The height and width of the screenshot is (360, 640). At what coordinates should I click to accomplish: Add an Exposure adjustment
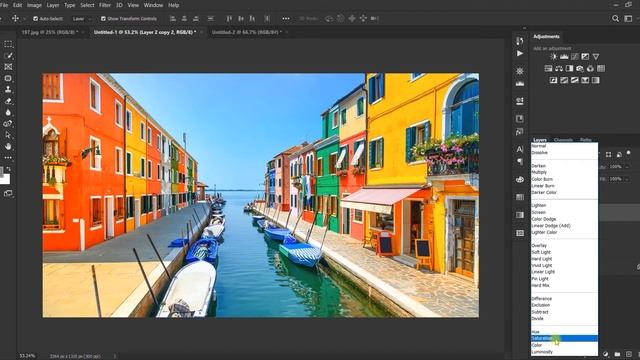585,57
